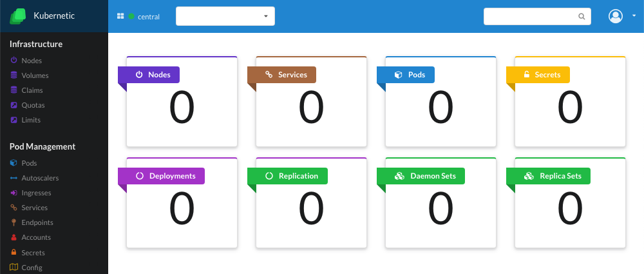
Task: Click the Claims database icon in sidebar
Action: coord(14,90)
